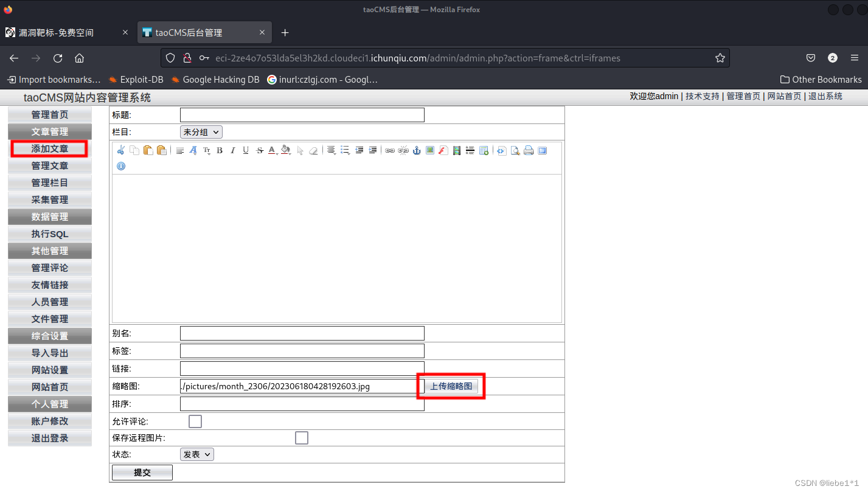
Task: Toggle the editor fullscreen icon
Action: (542, 150)
